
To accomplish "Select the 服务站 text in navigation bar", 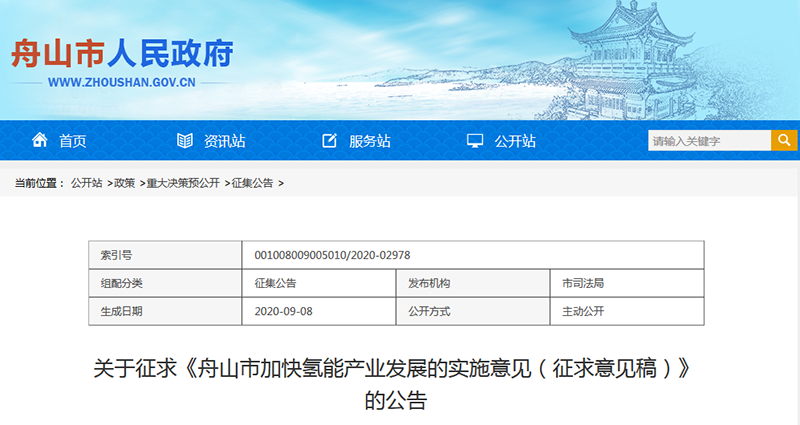I will pos(369,141).
